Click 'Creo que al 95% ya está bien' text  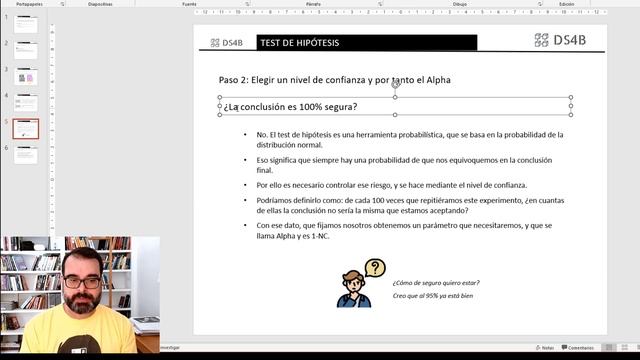point(433,296)
